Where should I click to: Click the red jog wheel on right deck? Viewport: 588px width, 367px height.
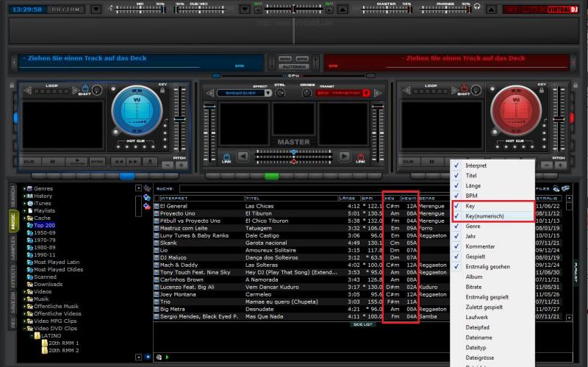[516, 111]
